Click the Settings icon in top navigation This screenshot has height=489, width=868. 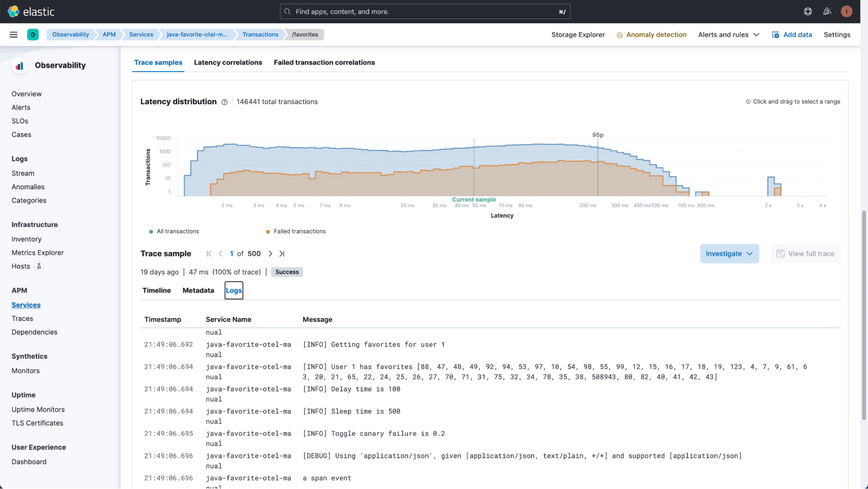pos(837,34)
